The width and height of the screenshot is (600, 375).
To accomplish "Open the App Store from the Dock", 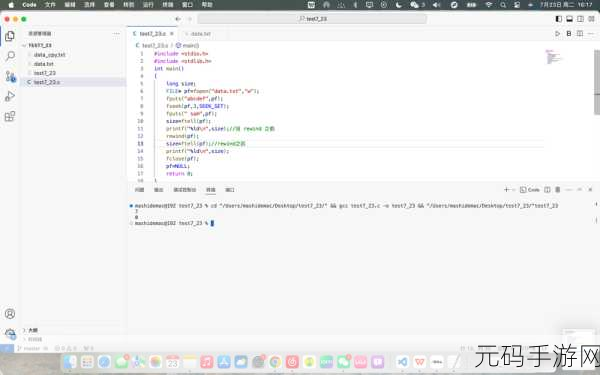I will tap(224, 361).
